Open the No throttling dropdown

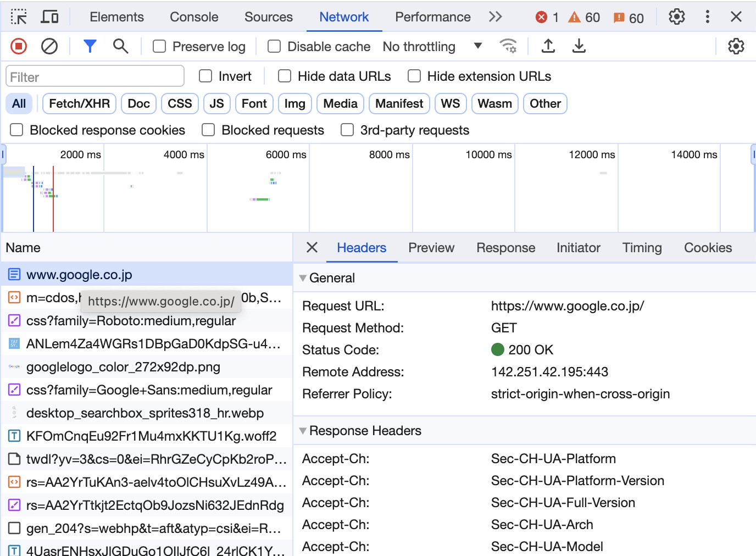pos(432,47)
